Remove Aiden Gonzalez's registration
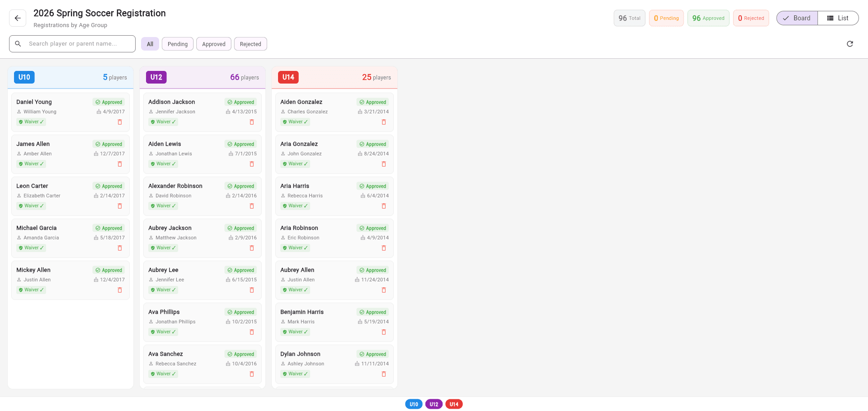The height and width of the screenshot is (411, 868). pos(384,122)
